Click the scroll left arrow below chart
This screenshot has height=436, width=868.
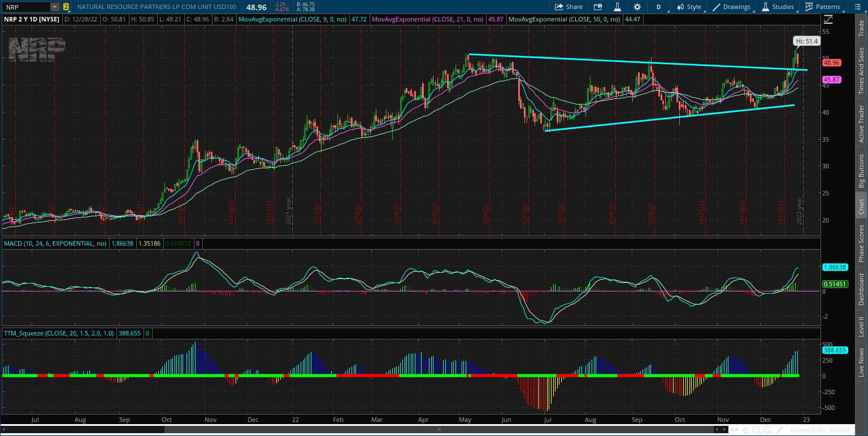[717, 430]
